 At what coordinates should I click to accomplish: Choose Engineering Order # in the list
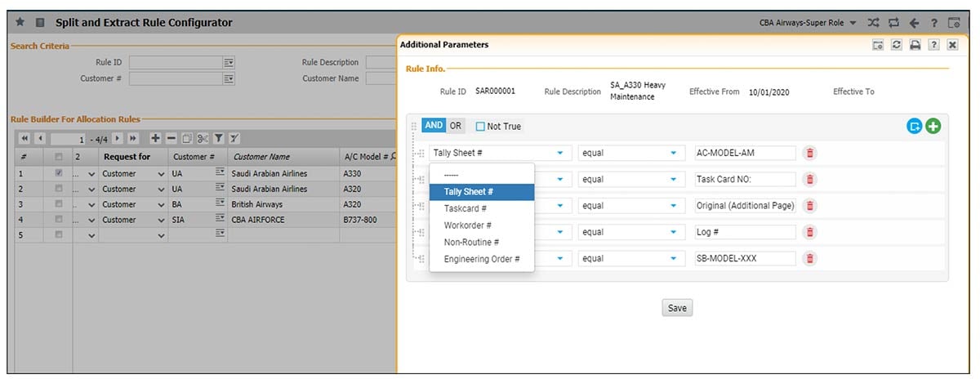[481, 259]
